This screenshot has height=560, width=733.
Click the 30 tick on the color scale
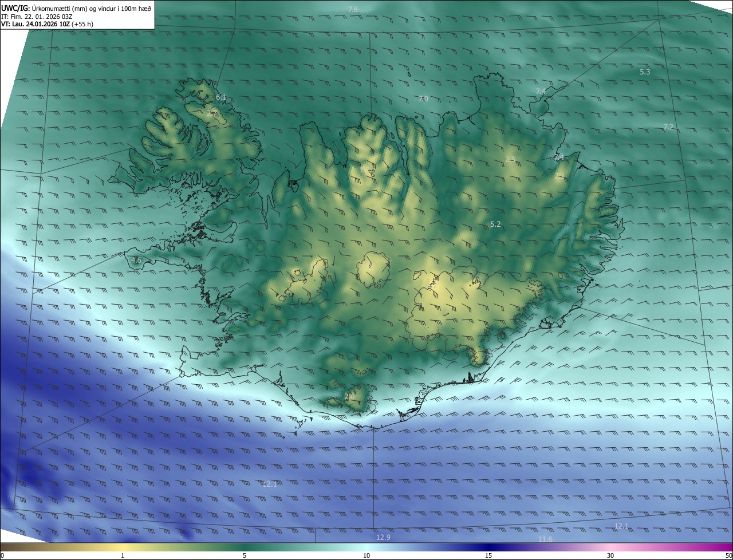coord(610,556)
